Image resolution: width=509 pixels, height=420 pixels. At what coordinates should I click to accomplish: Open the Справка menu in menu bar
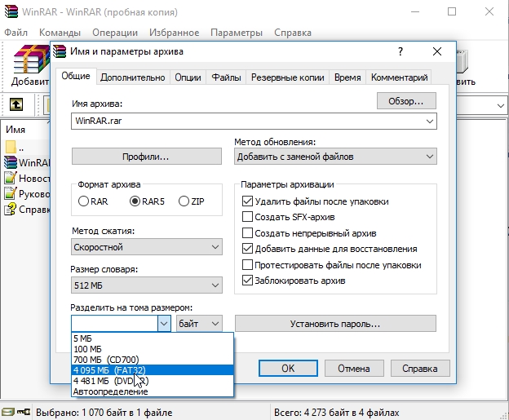click(x=293, y=33)
